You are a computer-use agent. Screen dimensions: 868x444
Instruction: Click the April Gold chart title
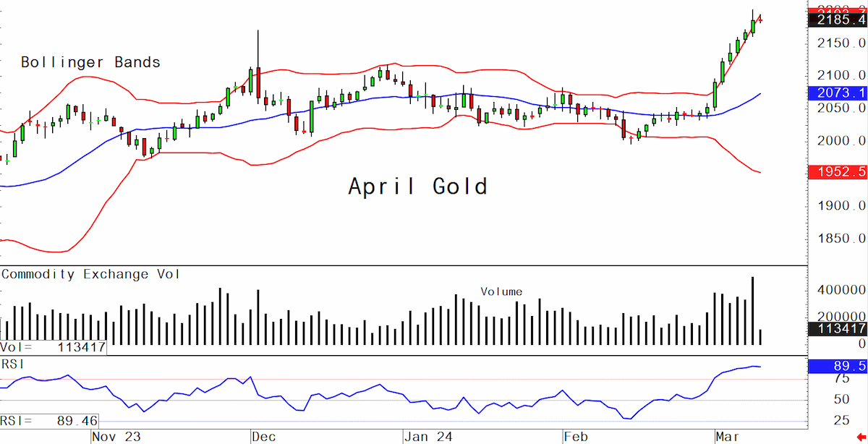417,187
